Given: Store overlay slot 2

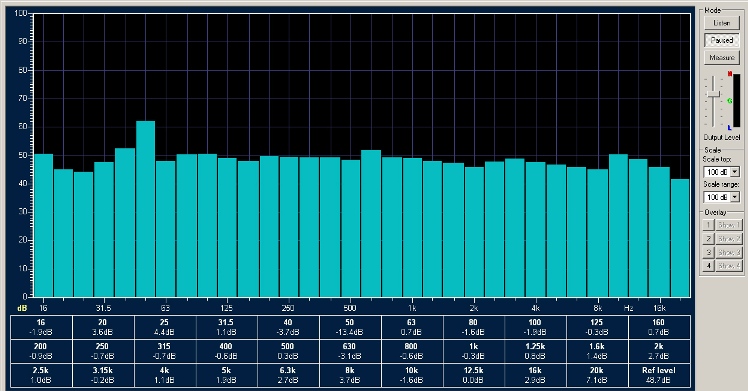Looking at the screenshot, I should [708, 238].
